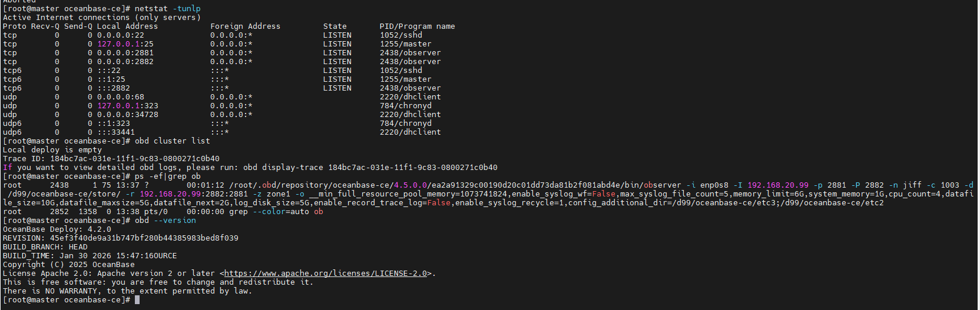Image resolution: width=980 pixels, height=310 pixels.
Task: Click the 127.0.0.1:25 local address
Action: click(125, 44)
